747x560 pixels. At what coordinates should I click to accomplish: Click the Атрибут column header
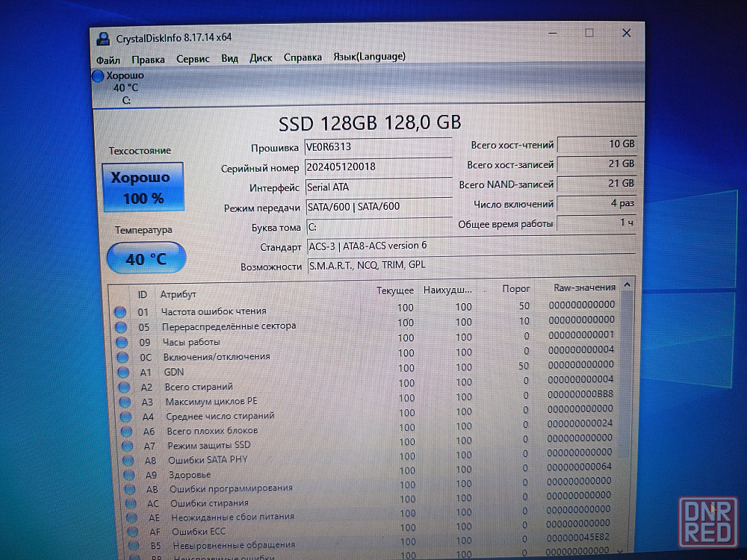click(x=179, y=294)
